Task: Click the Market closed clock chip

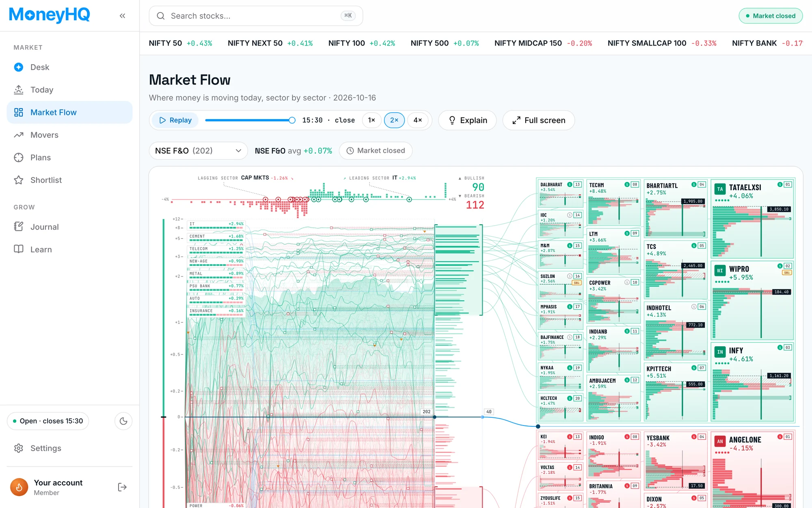Action: 376,151
